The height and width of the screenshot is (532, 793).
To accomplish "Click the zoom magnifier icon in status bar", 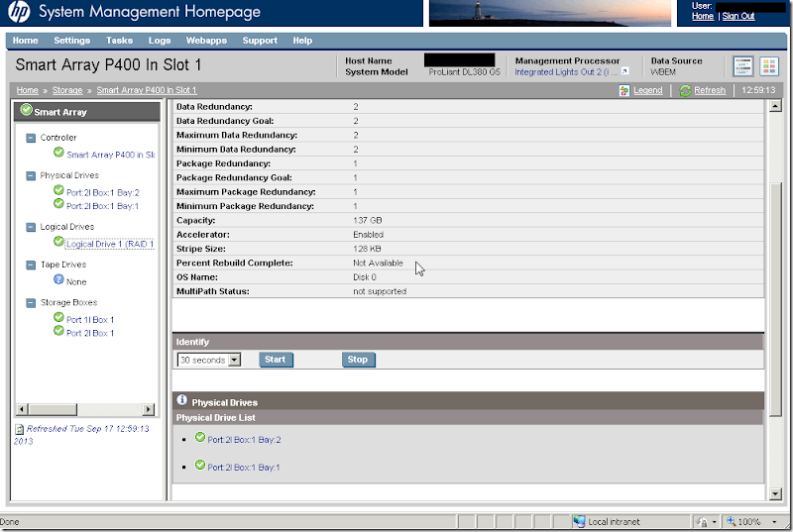I will 732,521.
